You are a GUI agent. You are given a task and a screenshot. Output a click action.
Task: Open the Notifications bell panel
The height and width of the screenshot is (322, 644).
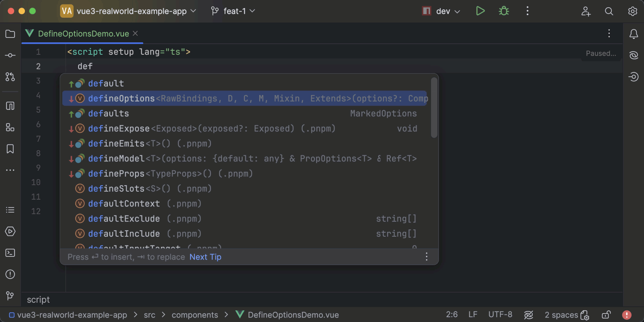634,34
